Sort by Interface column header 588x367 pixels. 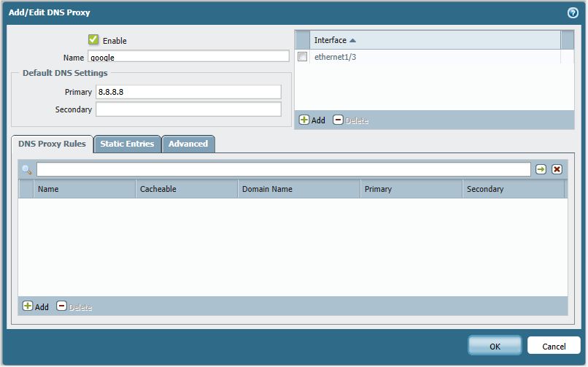(435, 40)
